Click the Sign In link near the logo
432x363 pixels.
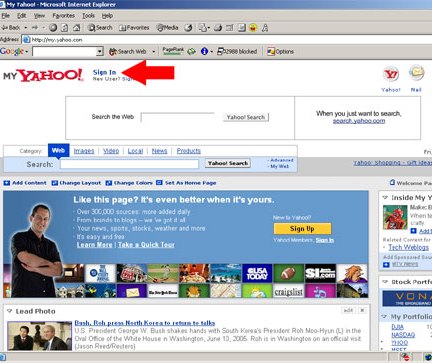104,72
